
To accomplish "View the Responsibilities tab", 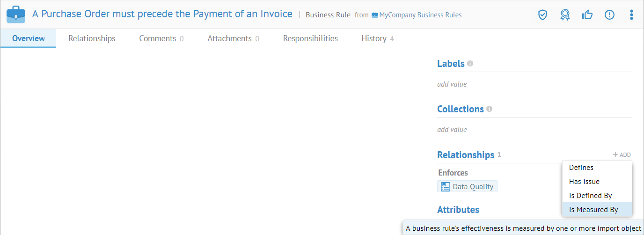I will coord(310,38).
